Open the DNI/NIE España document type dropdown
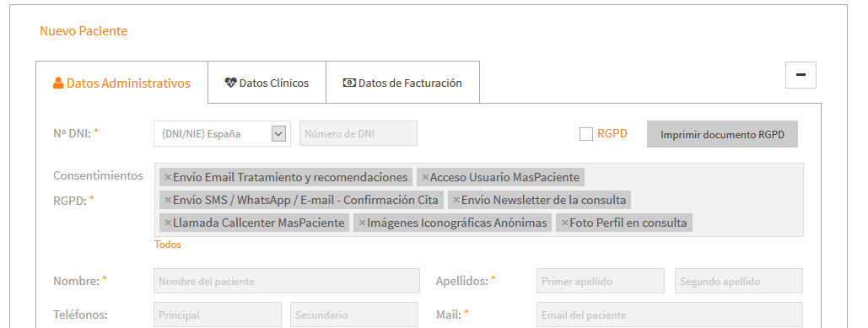The image size is (868, 328). (x=222, y=134)
